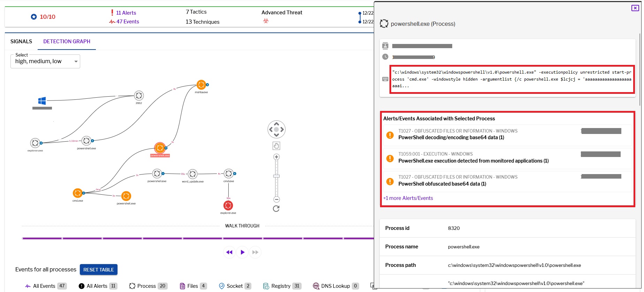644x292 pixels.
Task: Close the powershell.exe process details panel
Action: [x=635, y=8]
